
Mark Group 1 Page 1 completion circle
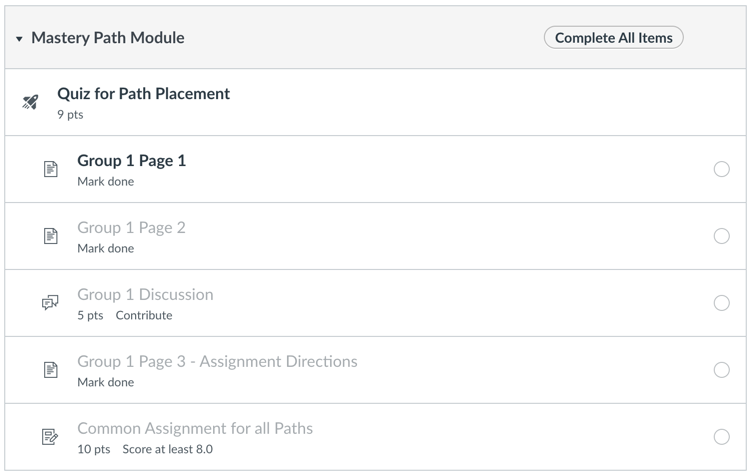tap(722, 170)
